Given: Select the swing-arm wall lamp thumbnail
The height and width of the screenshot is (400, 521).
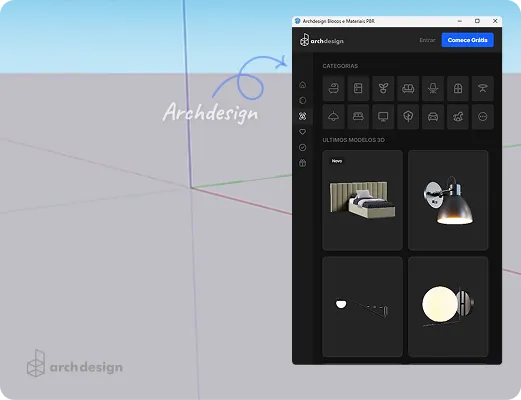Looking at the screenshot, I should pos(362,307).
